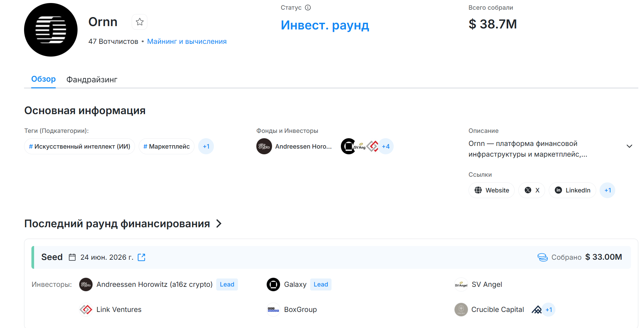Click the Seed round label
The height and width of the screenshot is (328, 644).
[x=52, y=257]
